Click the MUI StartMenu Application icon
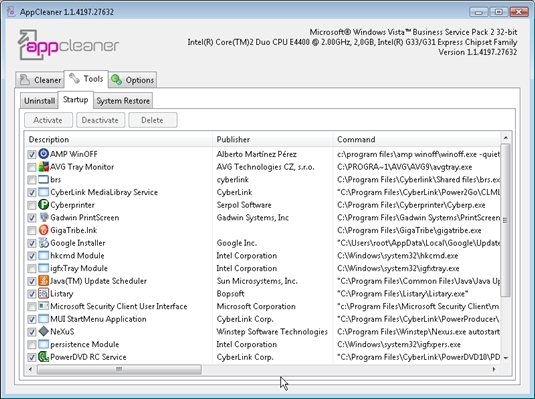The width and height of the screenshot is (535, 399). (x=43, y=319)
